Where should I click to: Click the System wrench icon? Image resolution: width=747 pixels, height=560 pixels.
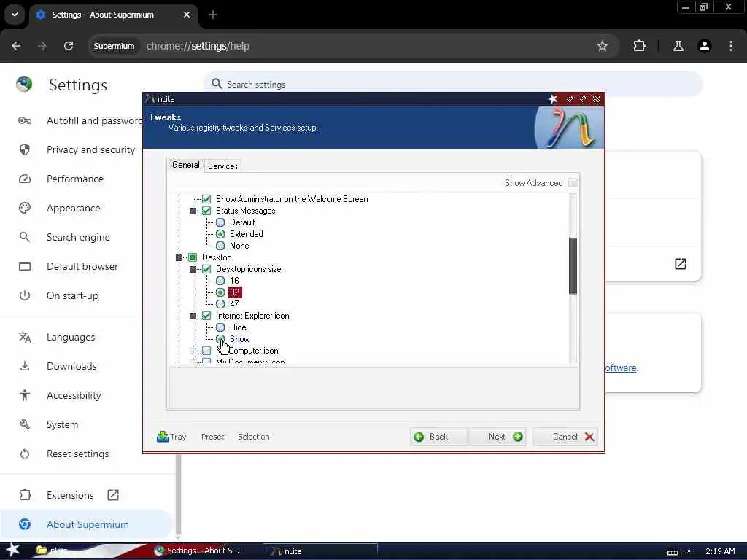(x=25, y=424)
